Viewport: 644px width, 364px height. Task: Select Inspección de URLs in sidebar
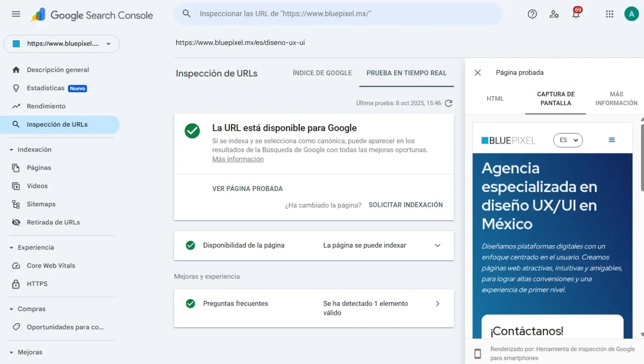point(60,125)
